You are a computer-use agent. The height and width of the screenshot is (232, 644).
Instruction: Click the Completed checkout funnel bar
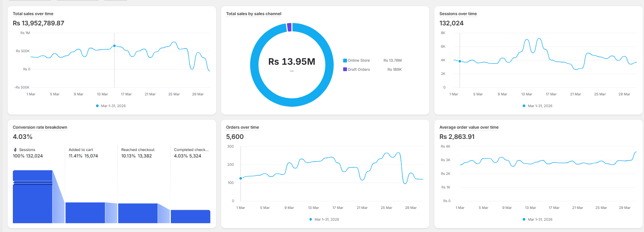[x=190, y=216]
